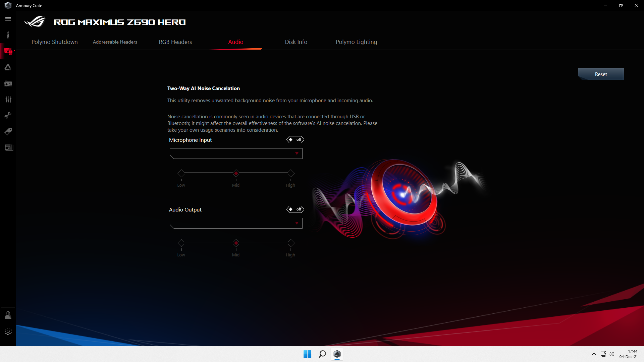This screenshot has width=644, height=362.
Task: Open the user profile icon
Action: [x=8, y=315]
